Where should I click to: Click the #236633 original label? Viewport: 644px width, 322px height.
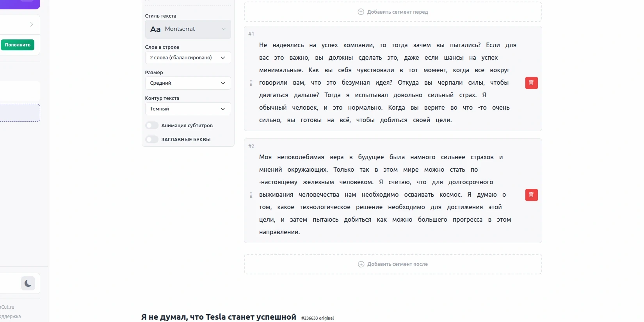click(317, 318)
